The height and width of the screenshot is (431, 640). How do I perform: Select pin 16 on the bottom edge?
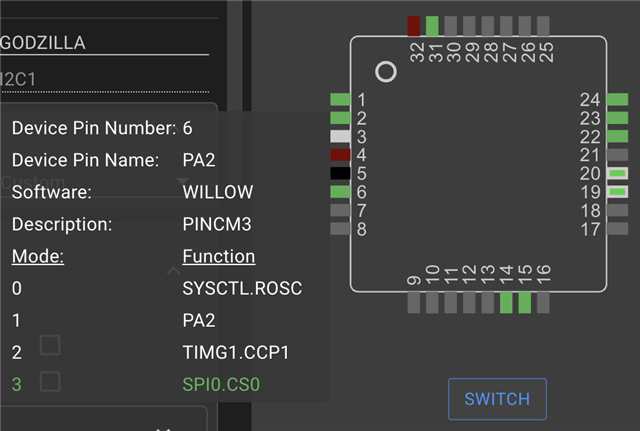(x=543, y=303)
